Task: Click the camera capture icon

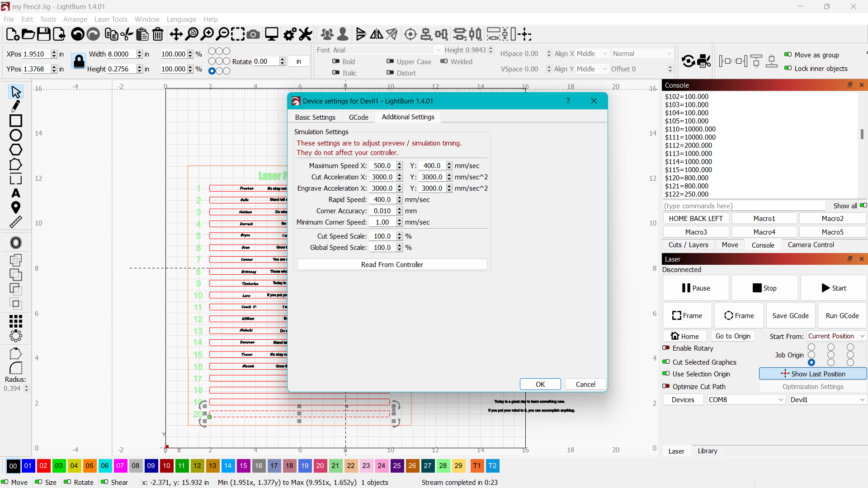Action: pyautogui.click(x=253, y=34)
